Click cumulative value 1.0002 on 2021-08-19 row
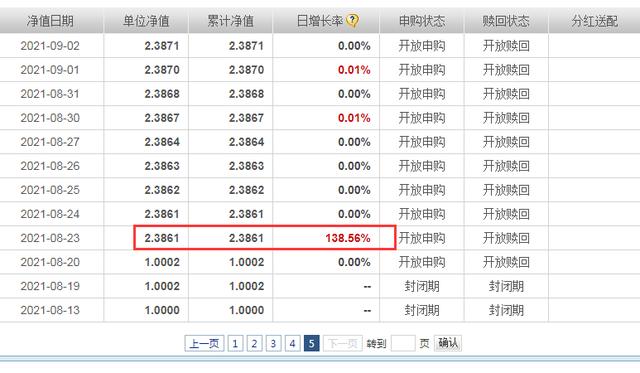This screenshot has width=640, height=373. coord(247,286)
